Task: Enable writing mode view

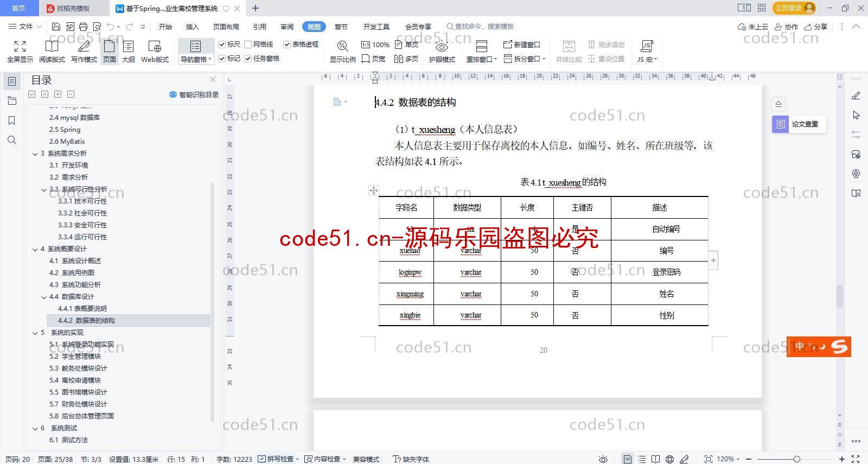Action: tap(84, 52)
